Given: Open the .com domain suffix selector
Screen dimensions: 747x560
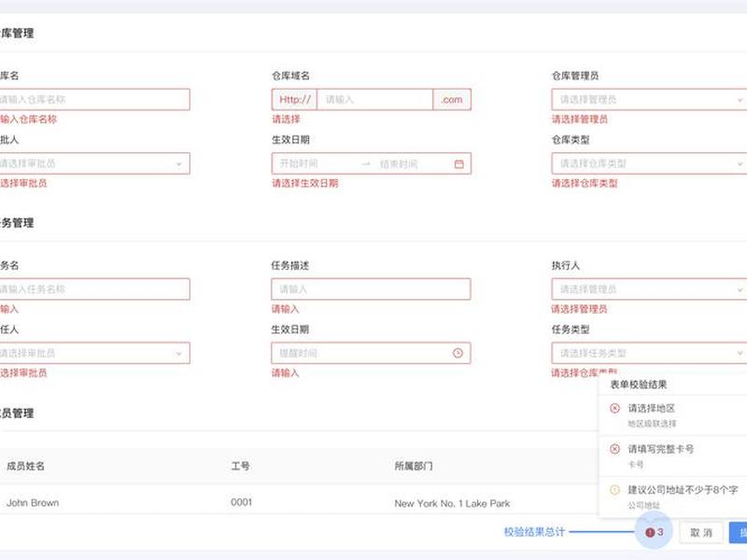Looking at the screenshot, I should point(452,100).
